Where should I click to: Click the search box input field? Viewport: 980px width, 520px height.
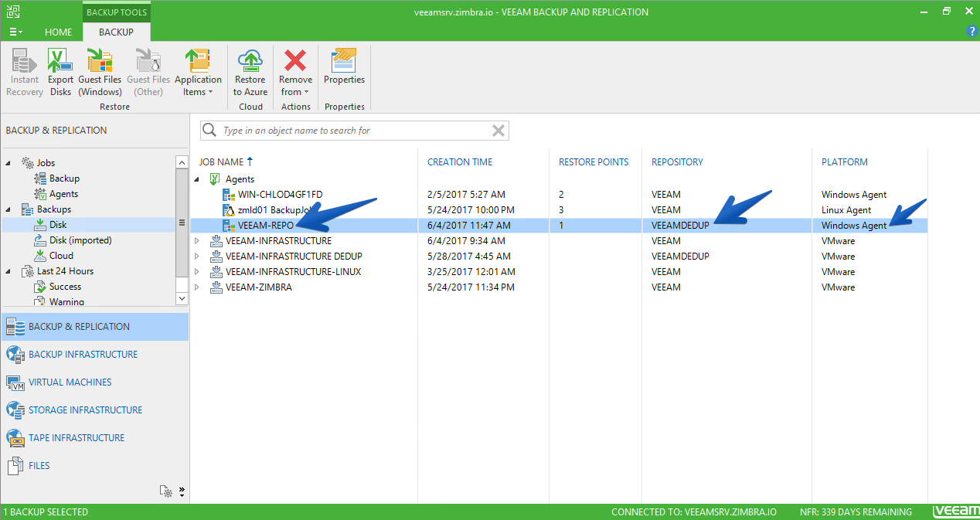(x=355, y=131)
